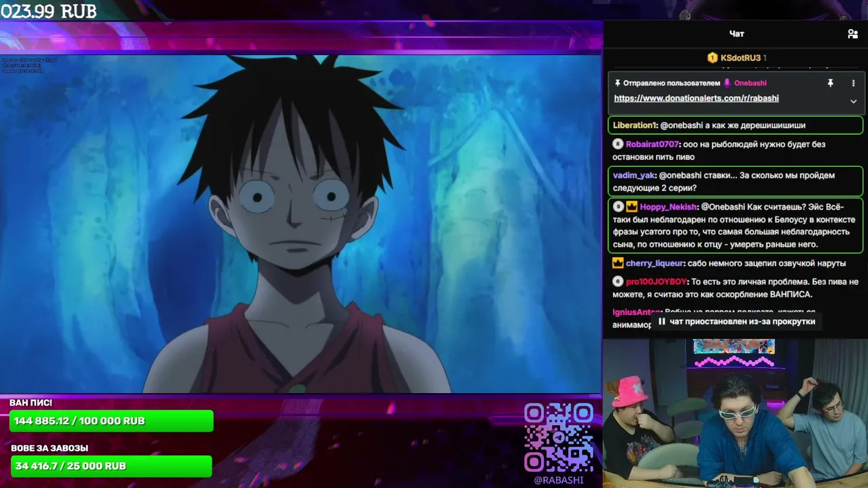Open the chat community members icon
868x488 pixels.
coord(852,34)
